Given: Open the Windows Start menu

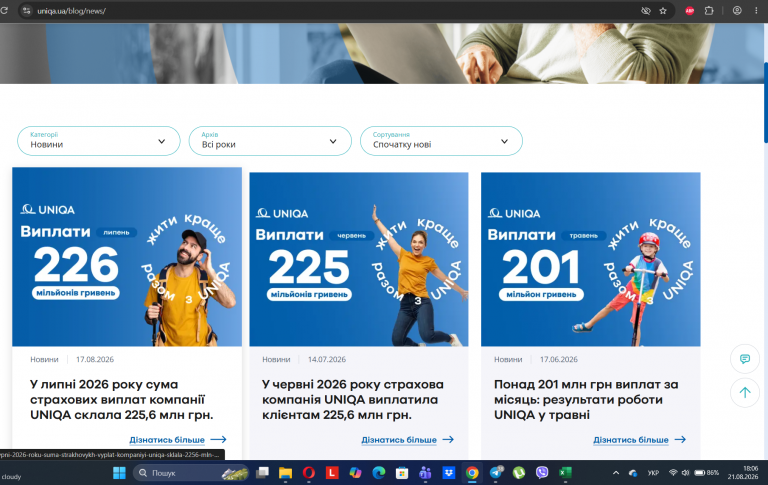Looking at the screenshot, I should coord(119,473).
